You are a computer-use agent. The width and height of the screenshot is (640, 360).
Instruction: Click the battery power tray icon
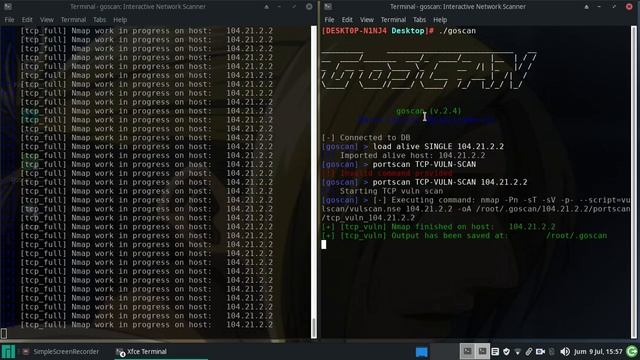552,351
